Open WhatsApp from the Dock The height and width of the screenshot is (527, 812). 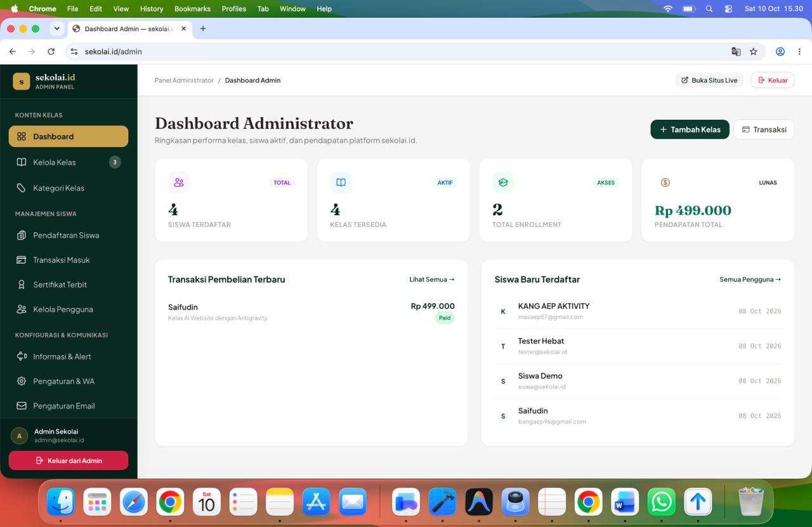click(661, 502)
